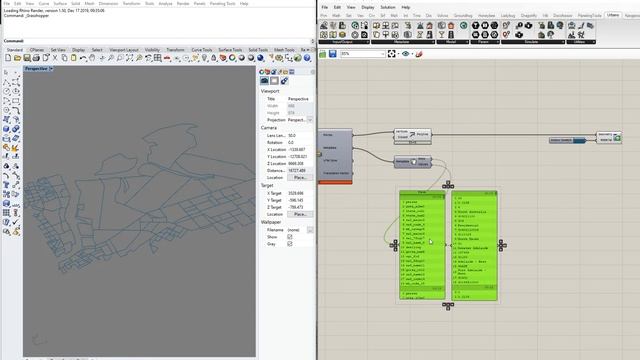Expand the Utilities ribbon group bar
The image size is (640, 360).
(581, 42)
